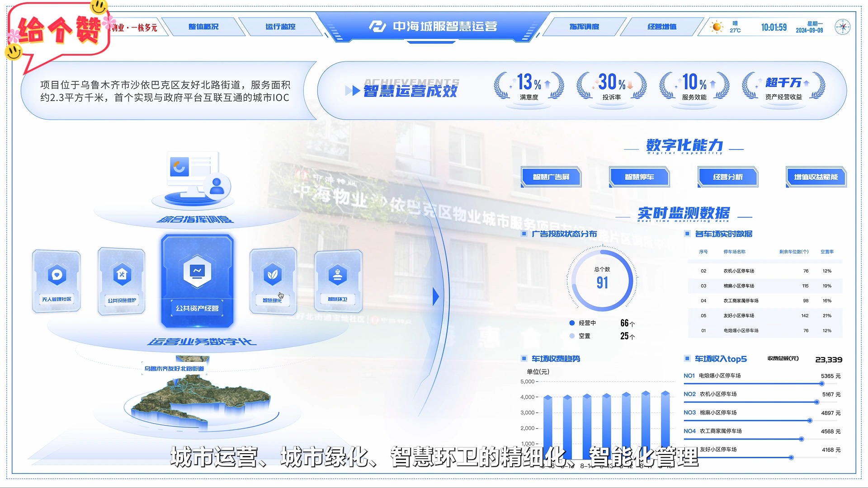Click the 66个 经营中 count
This screenshot has height=488, width=868.
627,323
